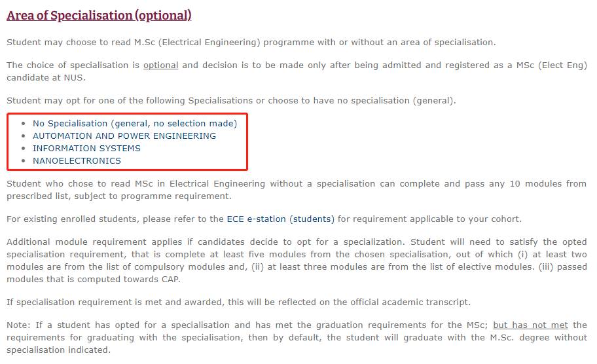Click the bullet point beside INFORMATION SYSTEMS
The image size is (597, 364).
pos(24,149)
